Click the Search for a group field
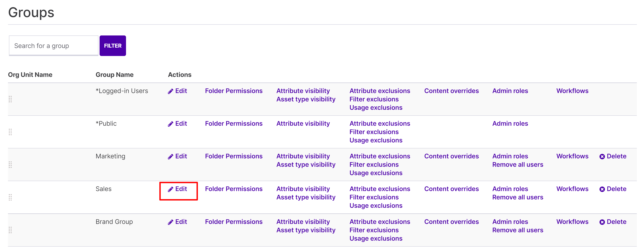This screenshot has width=644, height=250. click(53, 46)
